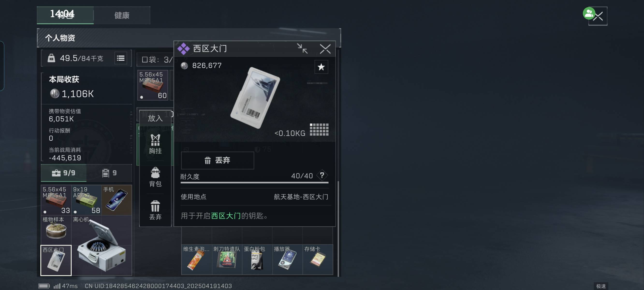The image size is (644, 290).
Task: Collapse the 西区大门 detail popup with shrink arrows
Action: [302, 49]
